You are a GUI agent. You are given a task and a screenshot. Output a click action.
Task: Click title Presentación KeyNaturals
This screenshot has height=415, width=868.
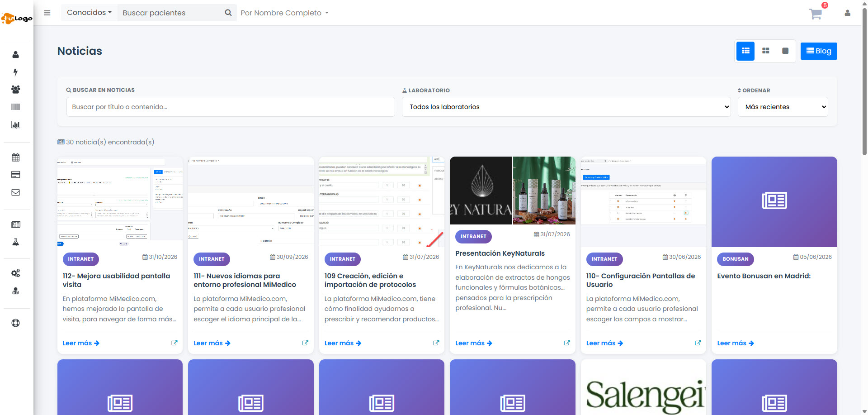pos(500,253)
